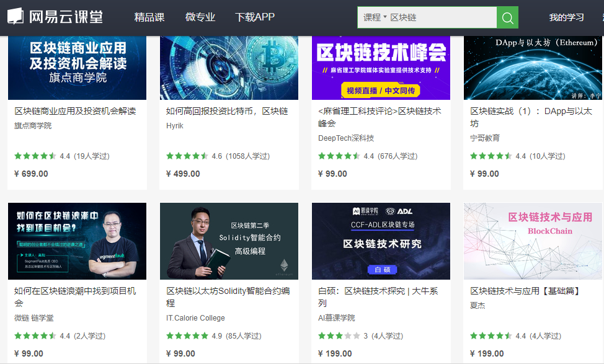Click title 如何在区块链浪潮中找到项目机会
The image size is (604, 364).
(75, 297)
